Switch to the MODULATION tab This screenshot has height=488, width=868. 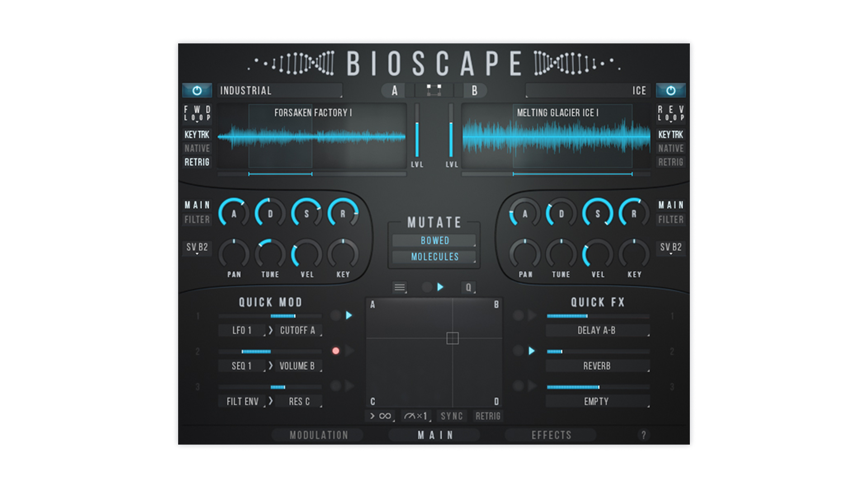tap(318, 435)
